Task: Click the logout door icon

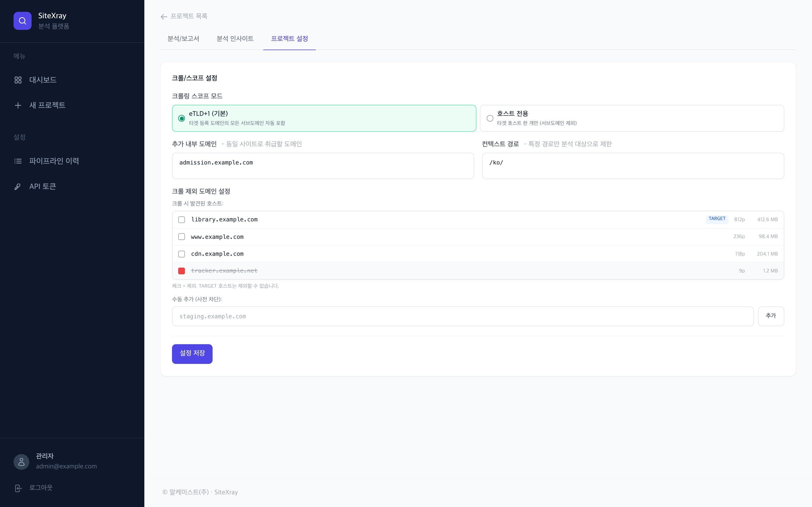Action: coord(18,488)
